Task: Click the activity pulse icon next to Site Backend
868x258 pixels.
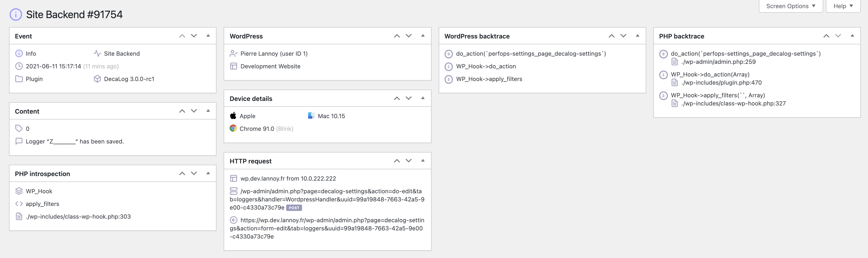Action: tap(97, 54)
